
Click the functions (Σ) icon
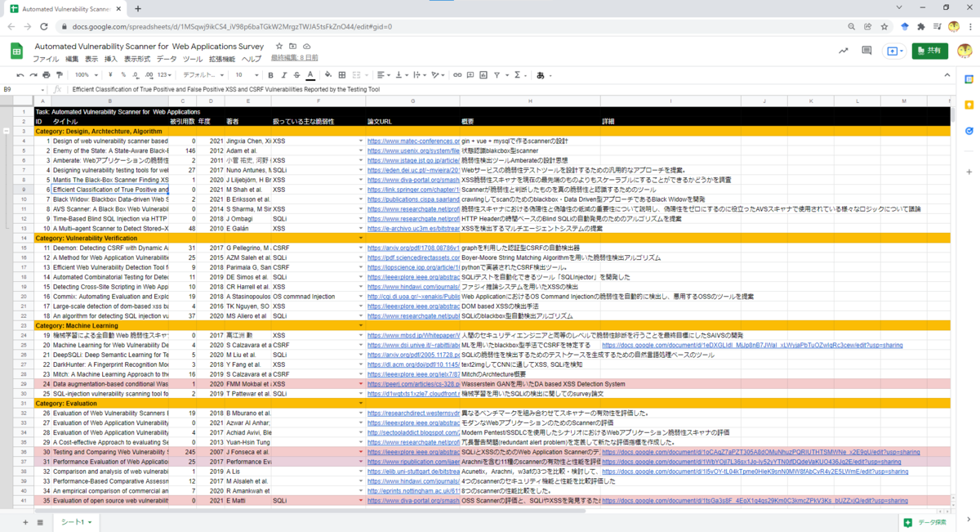(517, 74)
